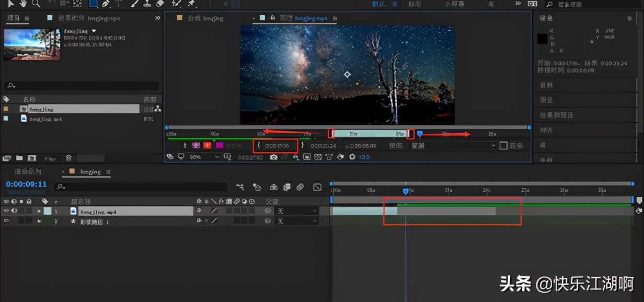Open the 50% magnification dropdown
This screenshot has width=644, height=302.
[x=204, y=157]
